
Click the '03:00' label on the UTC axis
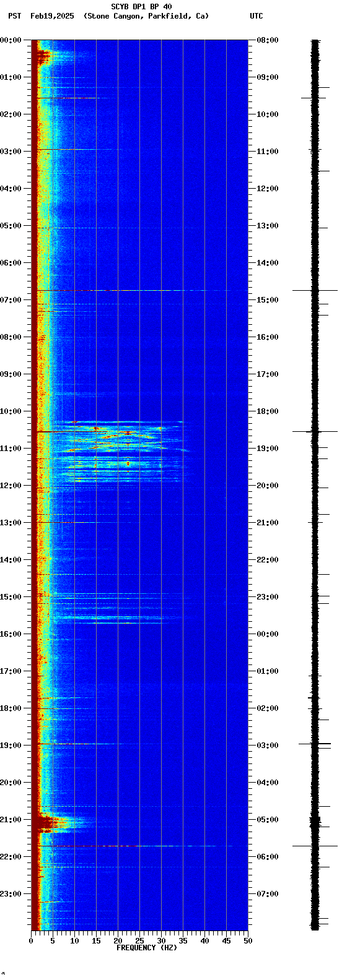pyautogui.click(x=268, y=746)
